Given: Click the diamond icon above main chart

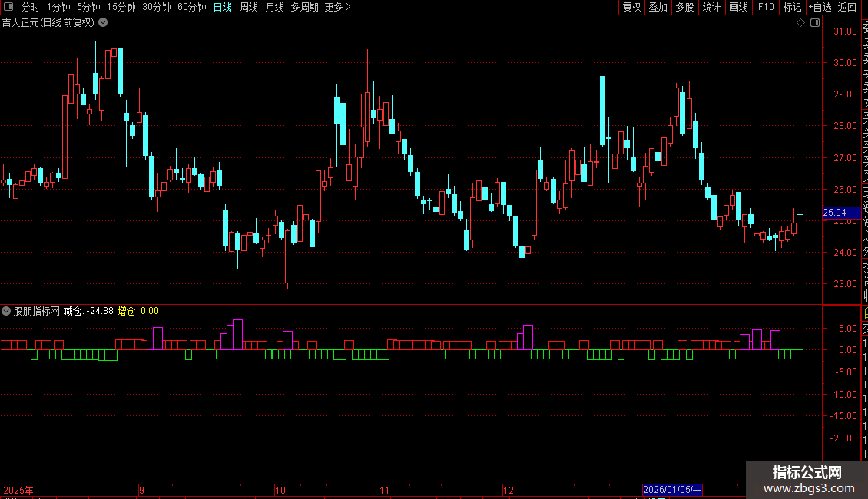Looking at the screenshot, I should (x=800, y=23).
